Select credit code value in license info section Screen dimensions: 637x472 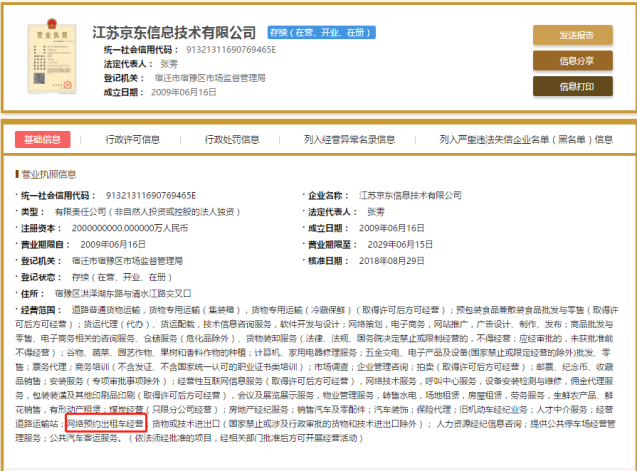pyautogui.click(x=151, y=195)
